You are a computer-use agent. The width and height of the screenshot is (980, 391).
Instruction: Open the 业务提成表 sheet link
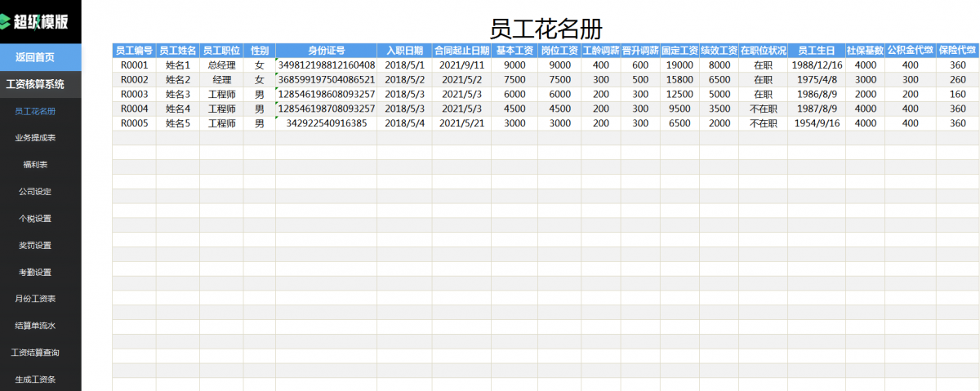tap(35, 138)
